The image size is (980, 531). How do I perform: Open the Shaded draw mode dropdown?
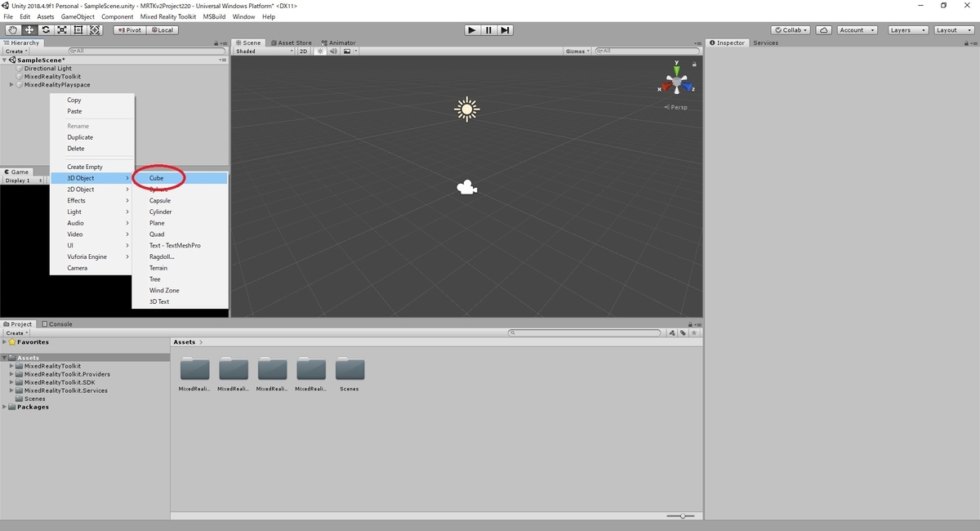[264, 51]
